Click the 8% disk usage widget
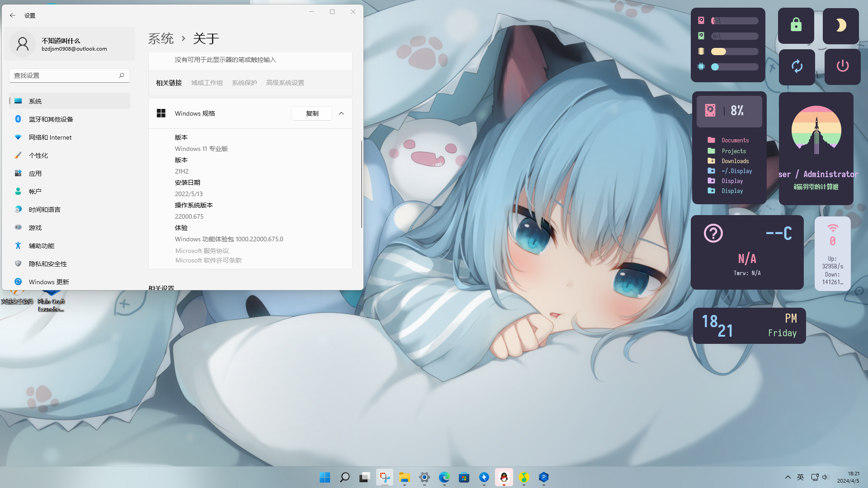The height and width of the screenshot is (488, 868). coord(729,111)
